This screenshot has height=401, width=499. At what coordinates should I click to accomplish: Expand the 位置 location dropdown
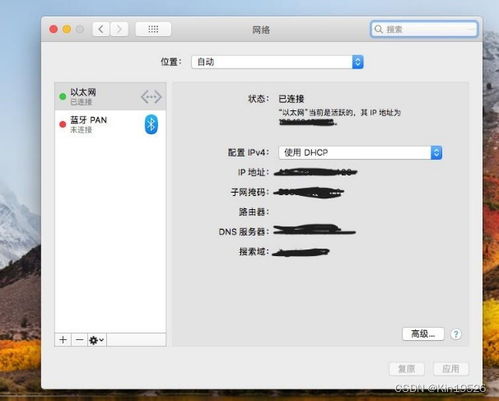click(277, 62)
